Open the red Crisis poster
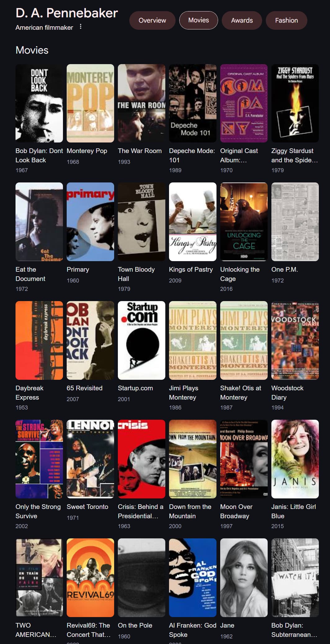The height and width of the screenshot is (644, 330). [141, 459]
